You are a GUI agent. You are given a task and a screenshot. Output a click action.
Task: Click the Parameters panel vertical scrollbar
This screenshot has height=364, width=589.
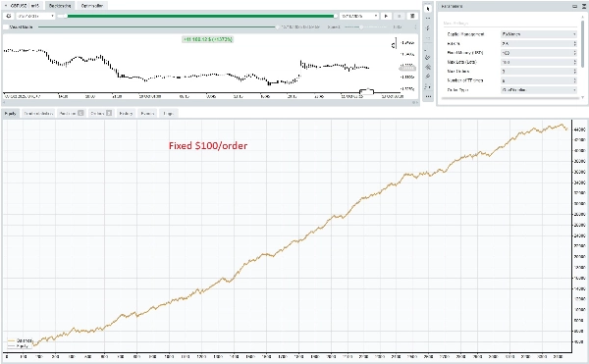tap(582, 43)
